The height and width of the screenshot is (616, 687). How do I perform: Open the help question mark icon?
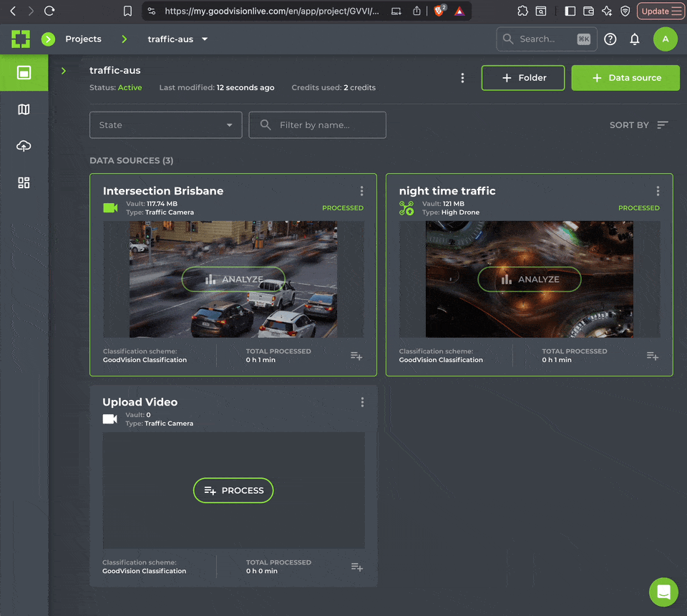tap(610, 39)
